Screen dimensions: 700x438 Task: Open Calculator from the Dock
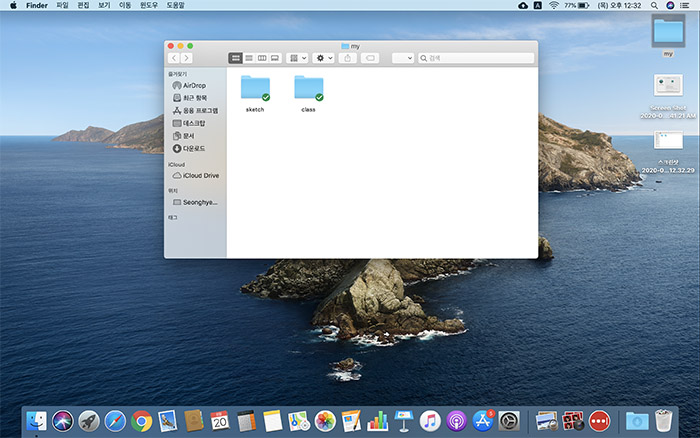246,421
